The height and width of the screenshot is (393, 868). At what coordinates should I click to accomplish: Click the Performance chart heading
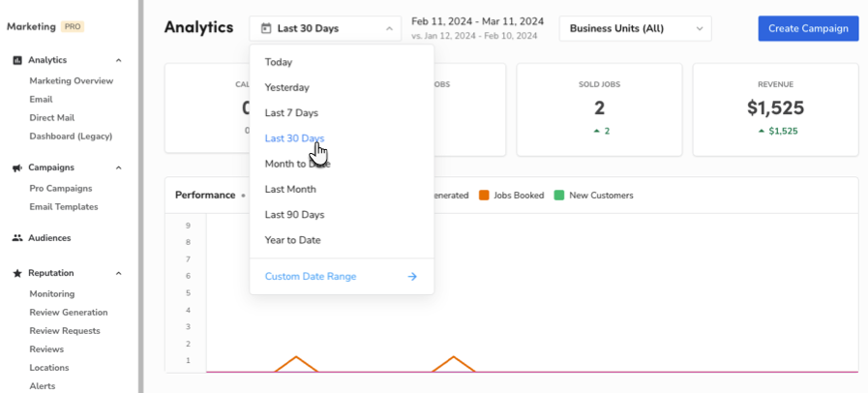coord(205,196)
